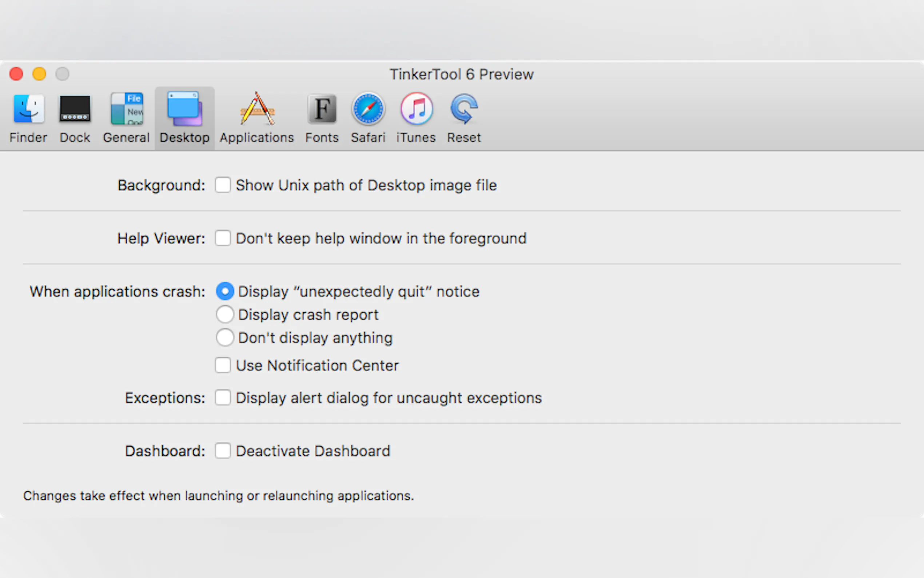Check Don't keep help window in foreground
Image resolution: width=924 pixels, height=578 pixels.
[223, 238]
